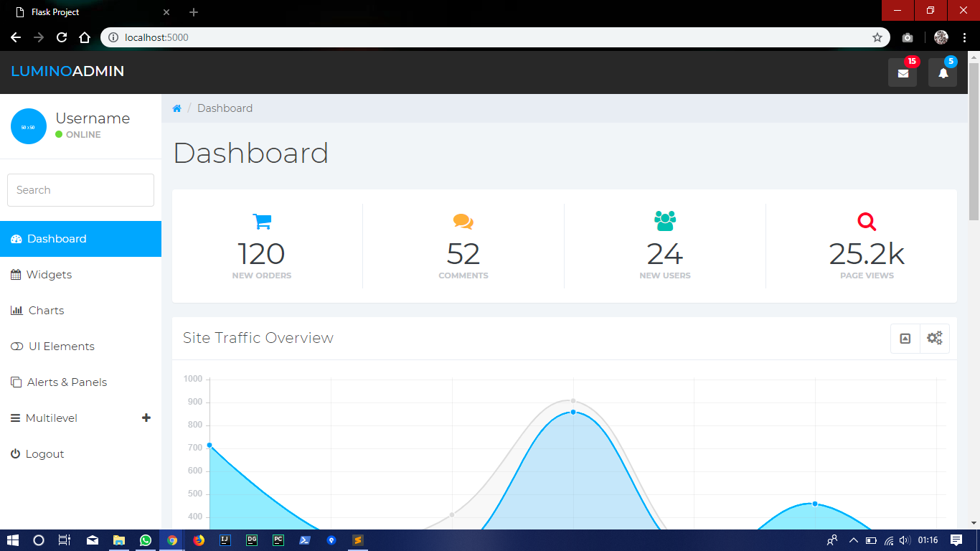
Task: Reload the page with the refresh icon
Action: point(62,37)
